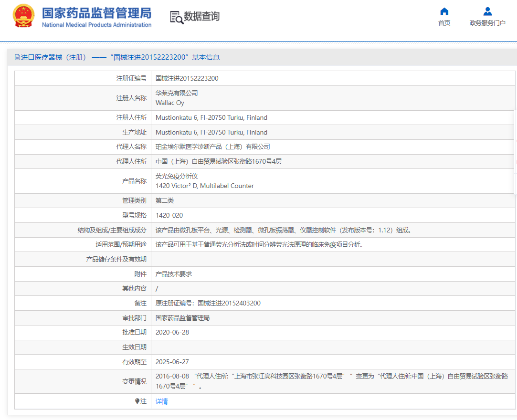
Task: Click the 生产地址 row label
Action: [x=134, y=133]
